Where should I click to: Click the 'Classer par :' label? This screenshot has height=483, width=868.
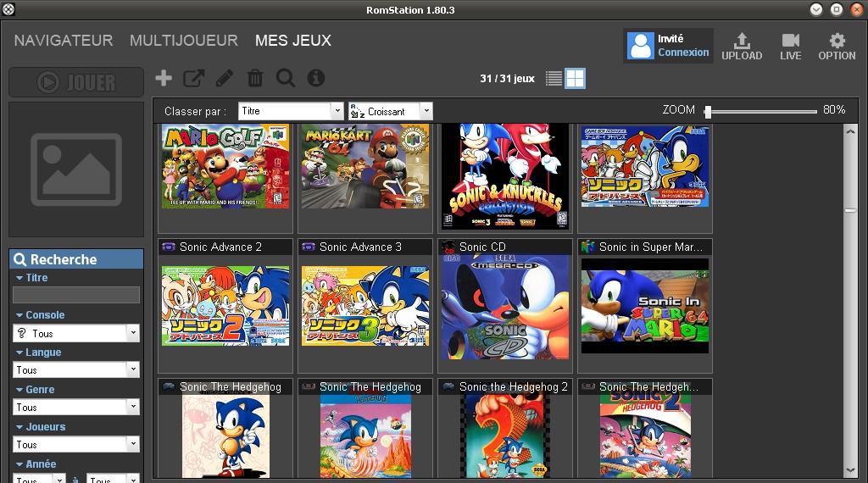[x=196, y=111]
